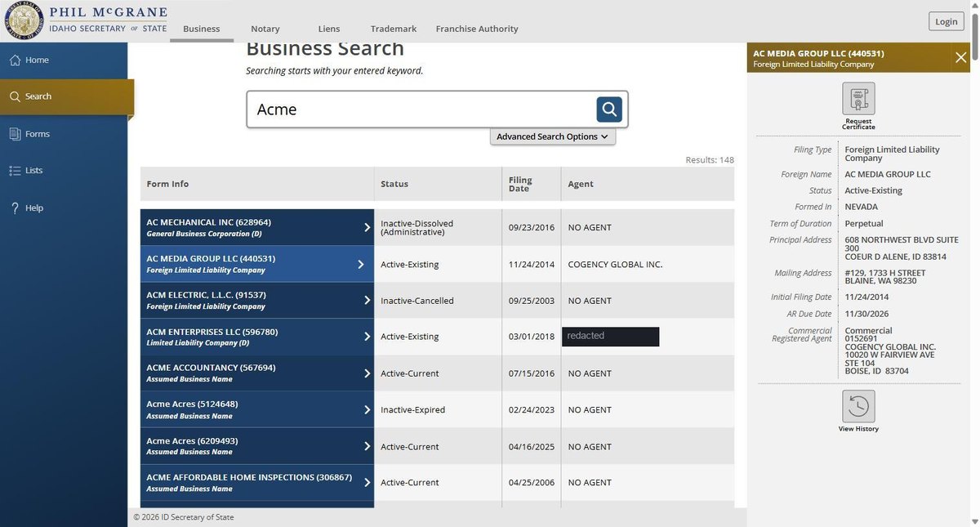Click the Results: 148 count text
Viewport: 980px width, 527px height.
pos(710,160)
